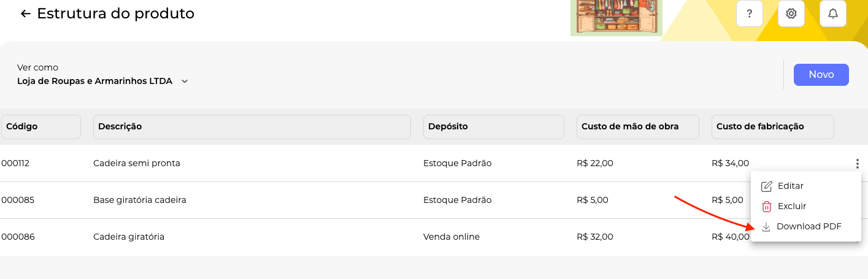Choose Excluir from the context menu
The height and width of the screenshot is (279, 868).
pyautogui.click(x=791, y=206)
